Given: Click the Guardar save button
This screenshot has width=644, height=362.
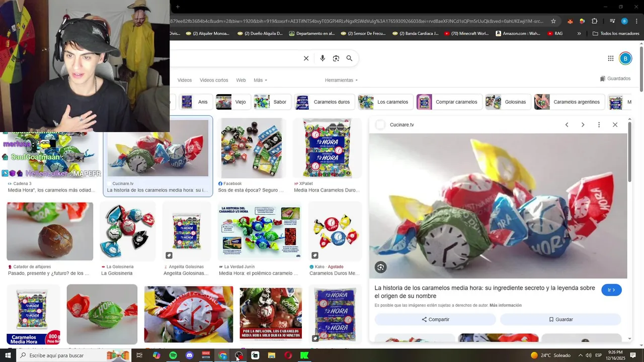Looking at the screenshot, I should [x=560, y=319].
